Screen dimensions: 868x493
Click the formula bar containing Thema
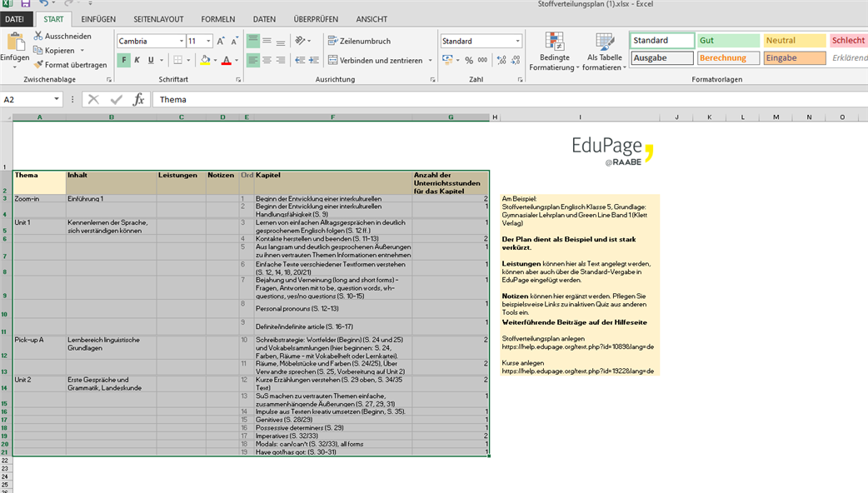[509, 100]
